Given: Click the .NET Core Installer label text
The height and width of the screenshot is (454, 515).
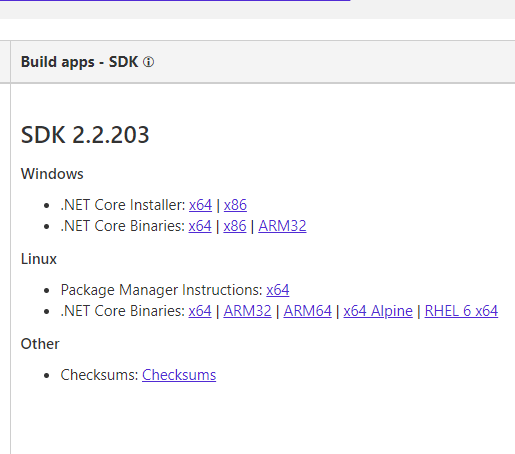Looking at the screenshot, I should point(123,205).
